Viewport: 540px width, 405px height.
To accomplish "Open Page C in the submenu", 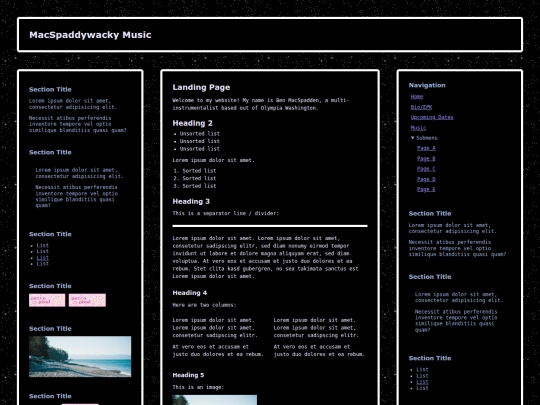I will [x=426, y=169].
